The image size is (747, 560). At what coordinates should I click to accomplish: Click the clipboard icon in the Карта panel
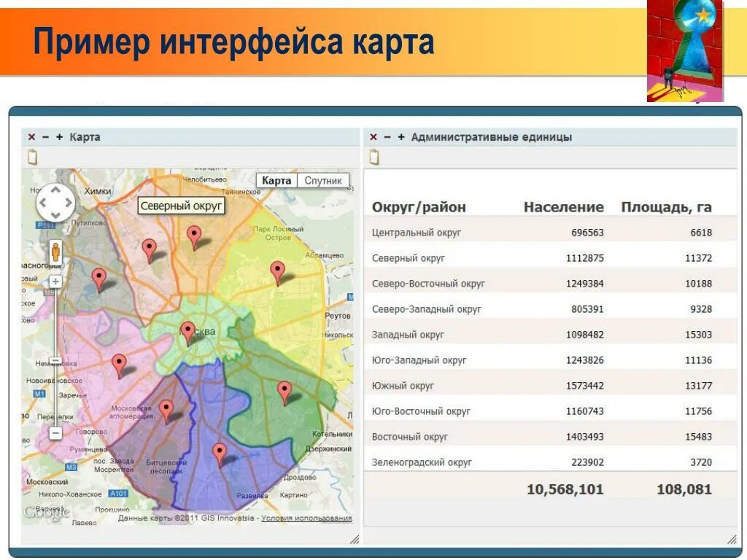(32, 157)
